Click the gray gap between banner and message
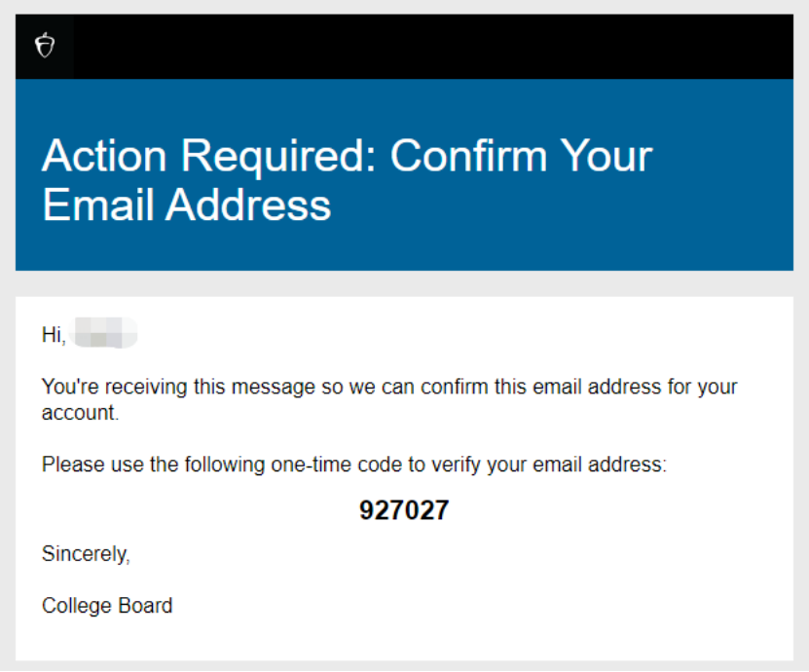The image size is (809, 672). click(404, 283)
